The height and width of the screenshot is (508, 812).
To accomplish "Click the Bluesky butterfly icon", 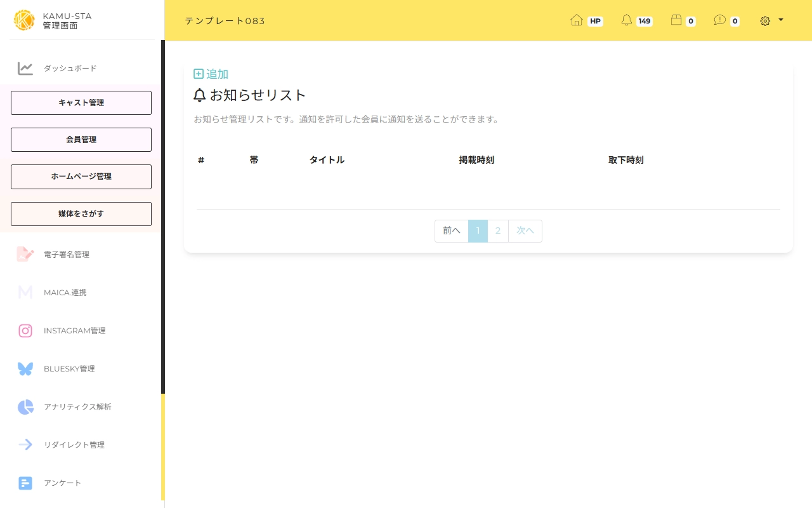I will tap(25, 369).
